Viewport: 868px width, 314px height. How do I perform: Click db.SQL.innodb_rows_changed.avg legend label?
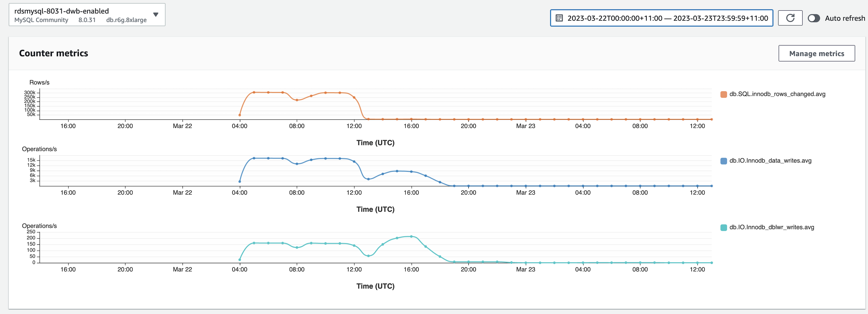(777, 94)
